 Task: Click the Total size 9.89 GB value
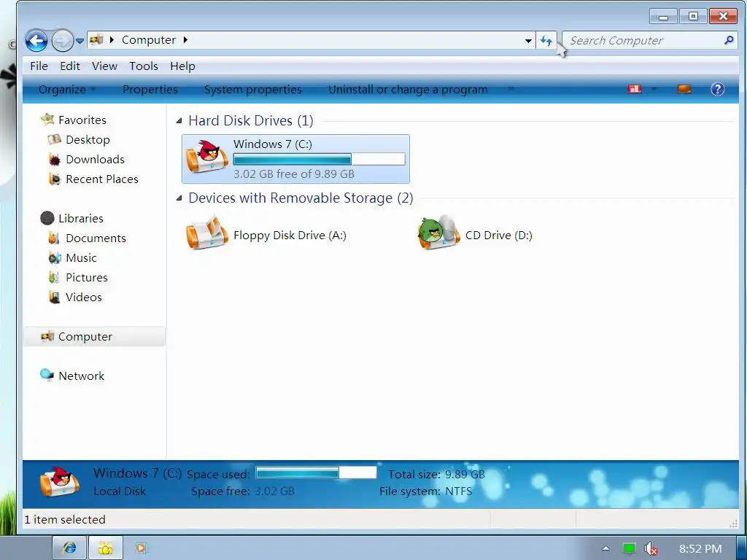pyautogui.click(x=465, y=475)
